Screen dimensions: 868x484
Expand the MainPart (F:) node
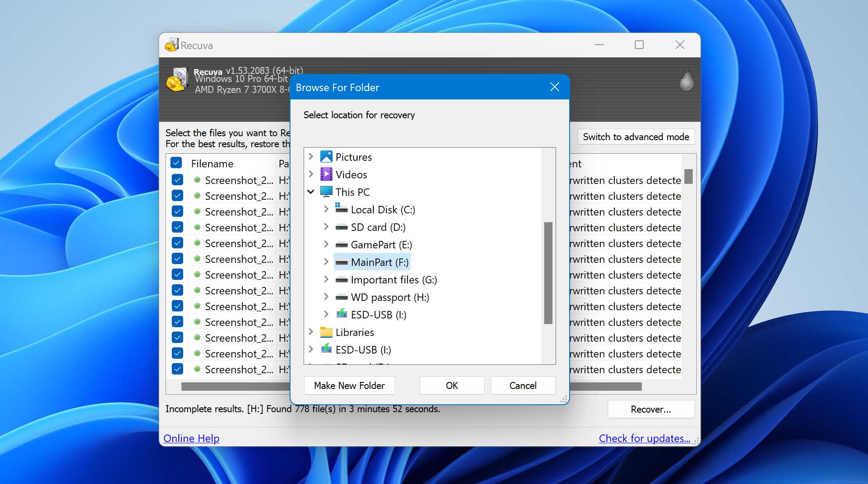[326, 261]
